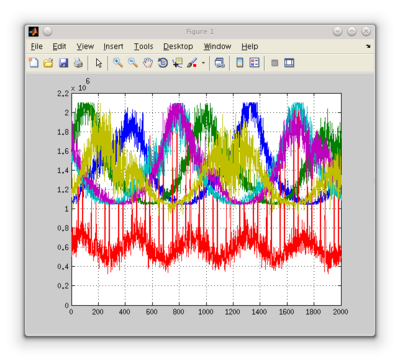Enable the Pan hand tool
400x361 pixels.
point(148,63)
